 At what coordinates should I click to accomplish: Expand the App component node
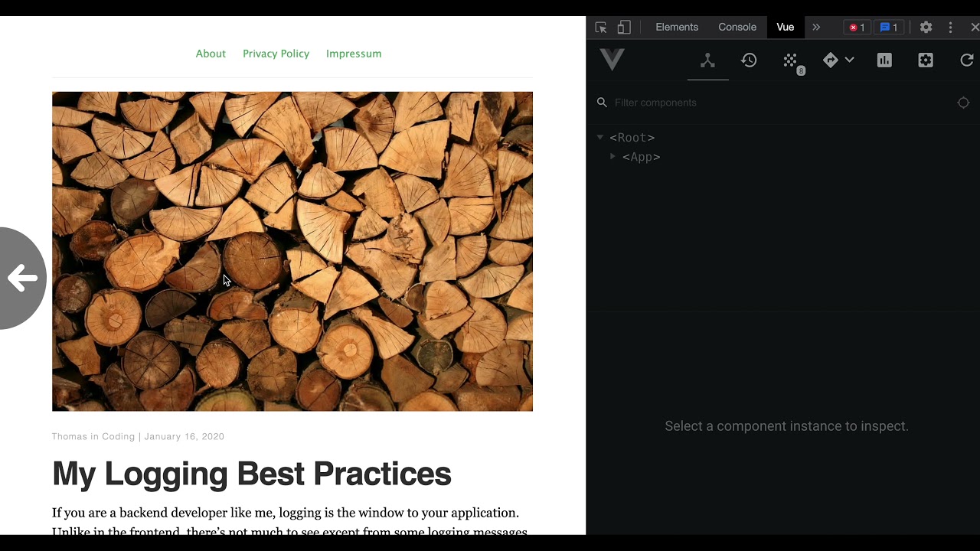click(x=612, y=157)
